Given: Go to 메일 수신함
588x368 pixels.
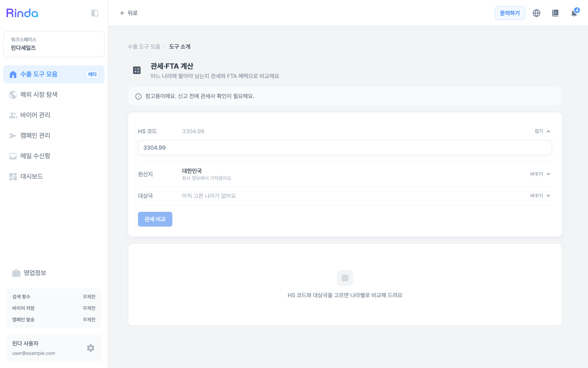Looking at the screenshot, I should [54, 156].
